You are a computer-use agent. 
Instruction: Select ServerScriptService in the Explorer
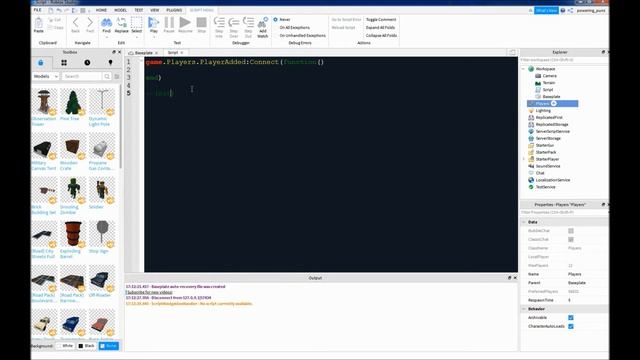point(553,131)
